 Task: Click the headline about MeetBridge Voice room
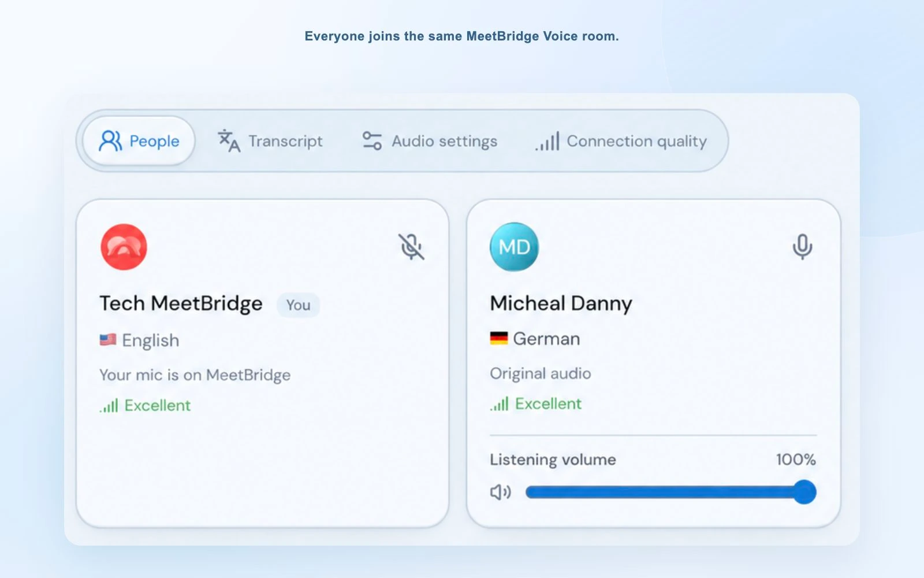[461, 36]
